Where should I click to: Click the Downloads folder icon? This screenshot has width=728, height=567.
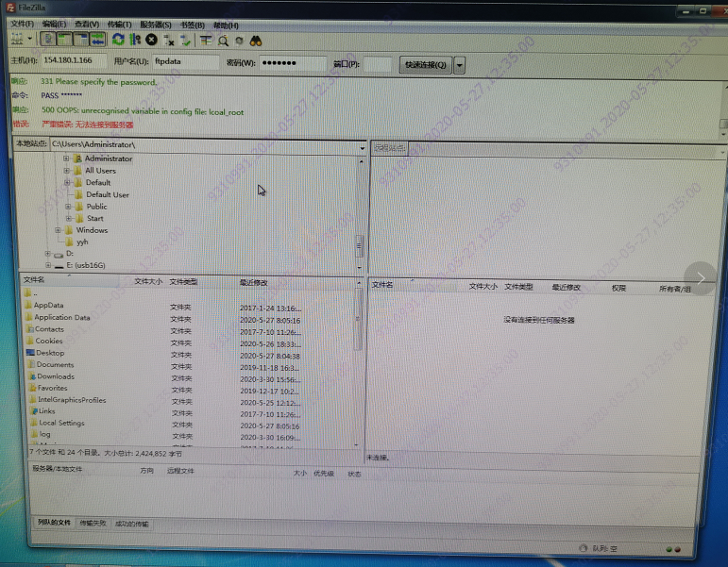[x=32, y=376]
